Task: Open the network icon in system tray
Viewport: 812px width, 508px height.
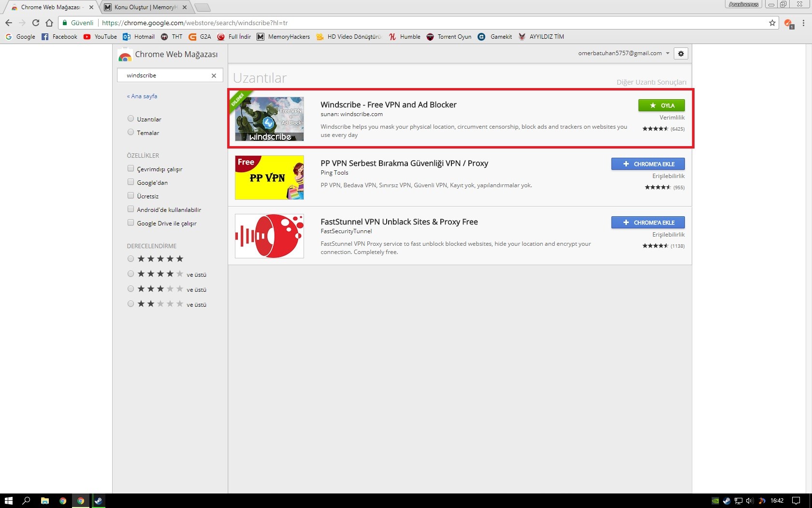Action: coord(739,501)
